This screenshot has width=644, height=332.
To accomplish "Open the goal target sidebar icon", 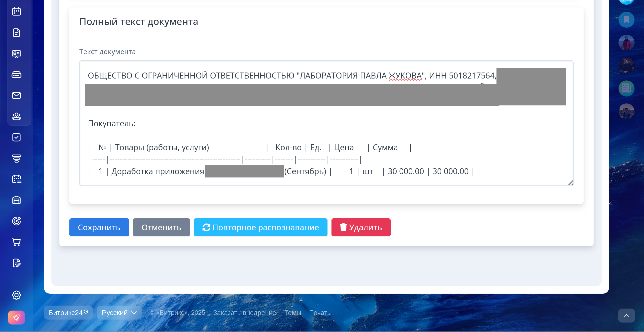I will [16, 221].
